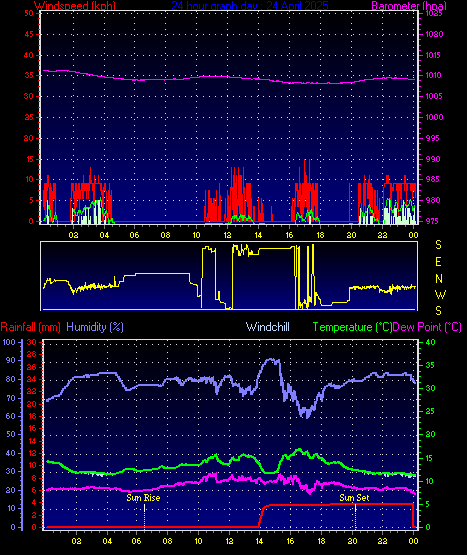Screen dimensions: 467x555
Task: Click the Rainfall (mm) legend label
Action: [x=30, y=327]
